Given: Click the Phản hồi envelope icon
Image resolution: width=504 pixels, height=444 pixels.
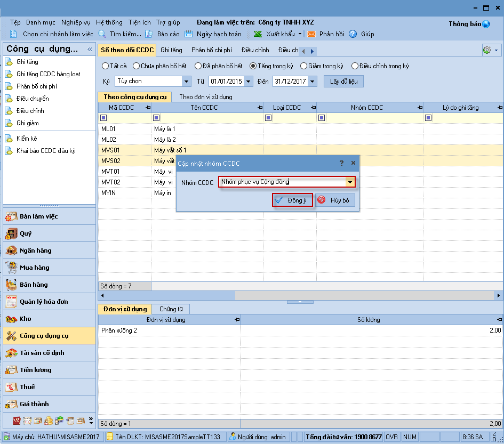Looking at the screenshot, I should tap(311, 34).
